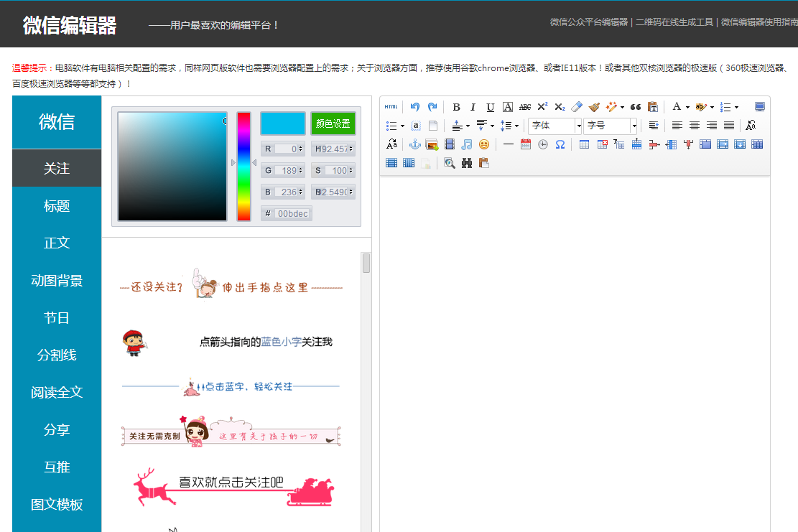Image resolution: width=798 pixels, height=532 pixels.
Task: Insert a table
Action: (584, 144)
